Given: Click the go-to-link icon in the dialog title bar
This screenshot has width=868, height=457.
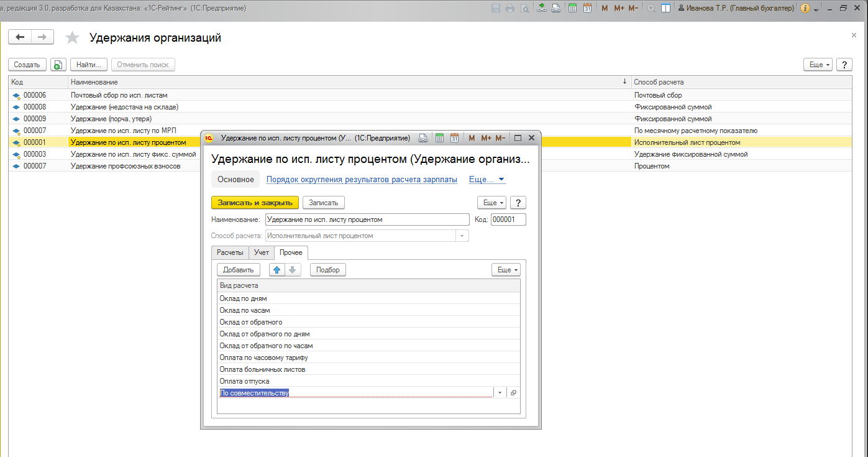Looking at the screenshot, I should pos(423,137).
